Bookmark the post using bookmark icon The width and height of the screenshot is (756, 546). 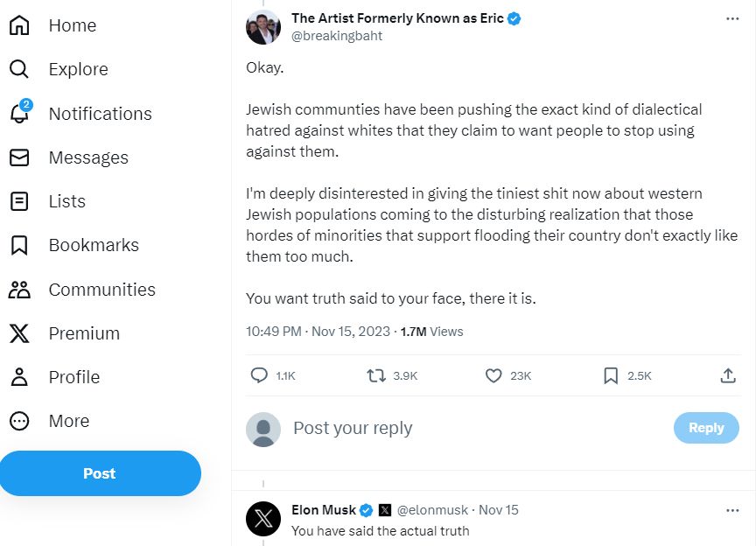tap(611, 375)
